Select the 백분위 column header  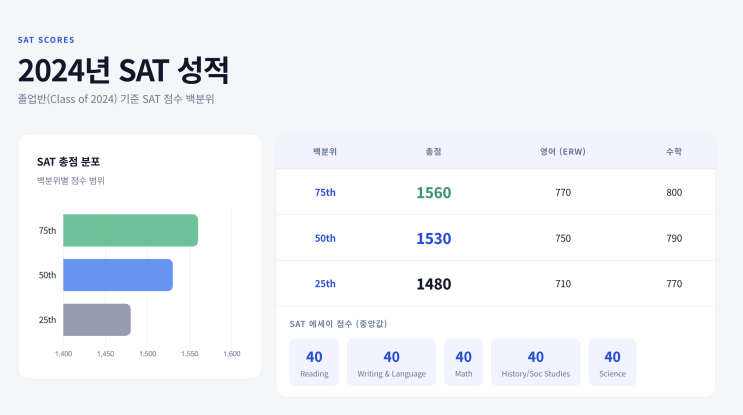pos(325,151)
